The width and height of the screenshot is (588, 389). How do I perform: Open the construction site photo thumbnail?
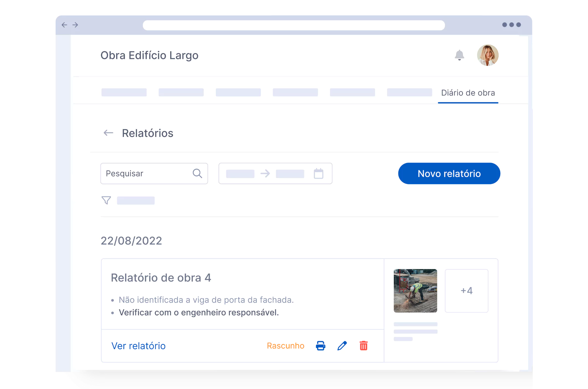pyautogui.click(x=415, y=290)
